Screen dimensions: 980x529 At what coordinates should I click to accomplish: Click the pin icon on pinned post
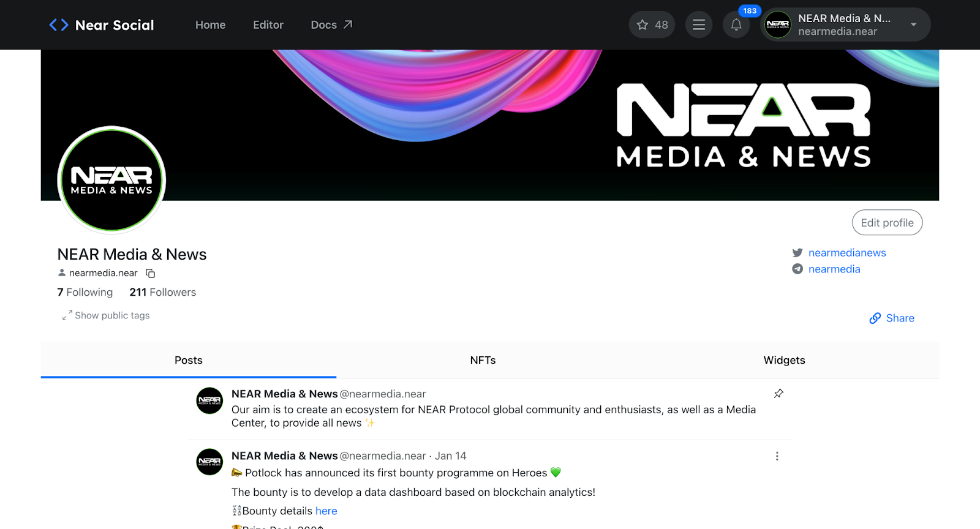point(778,394)
